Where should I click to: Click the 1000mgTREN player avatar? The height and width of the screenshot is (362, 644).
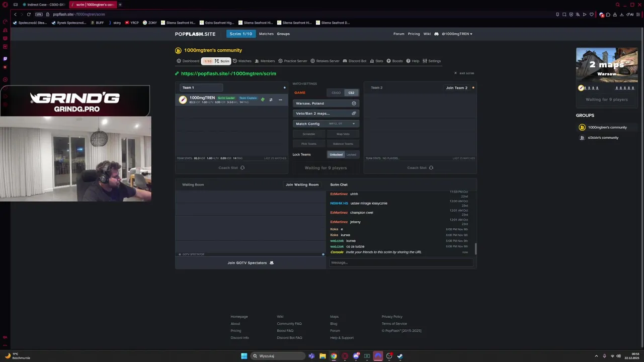pos(183,100)
